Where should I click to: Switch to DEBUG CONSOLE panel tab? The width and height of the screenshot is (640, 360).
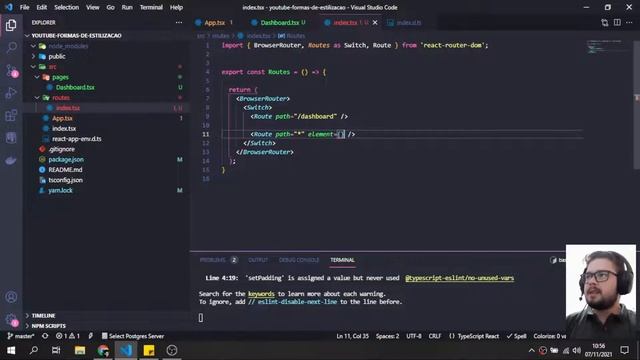click(x=299, y=260)
